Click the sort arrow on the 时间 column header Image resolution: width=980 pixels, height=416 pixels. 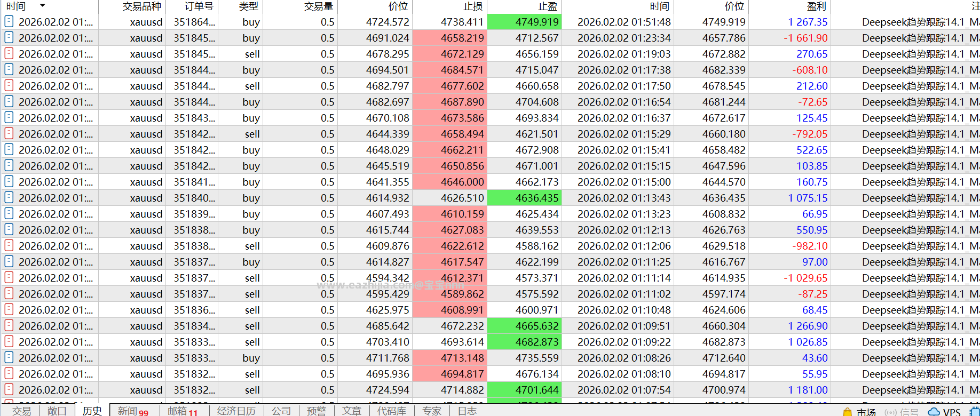point(42,6)
